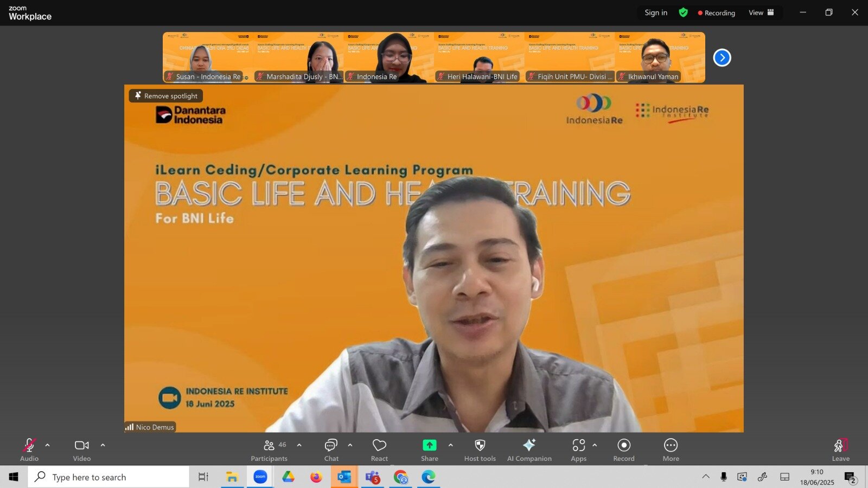Viewport: 868px width, 488px height.
Task: Open the green encryption shield info
Action: coord(684,12)
